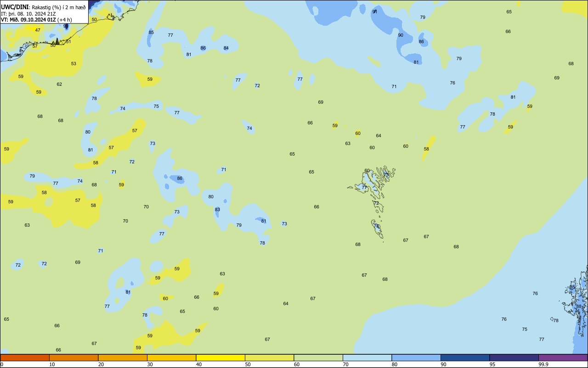Viewport: 588px width, 368px height.
Task: Click the map humidity value '84'
Action: [x=226, y=48]
